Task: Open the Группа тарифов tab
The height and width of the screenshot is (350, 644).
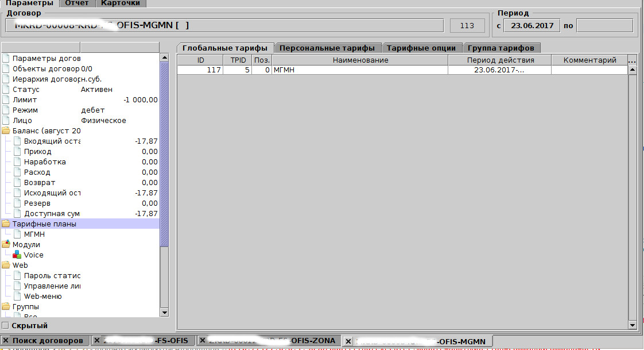Action: [x=501, y=48]
